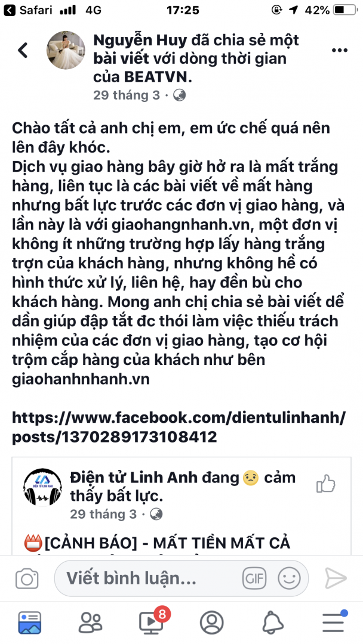
Task: Tap the back arrow icon
Action: [x=23, y=50]
